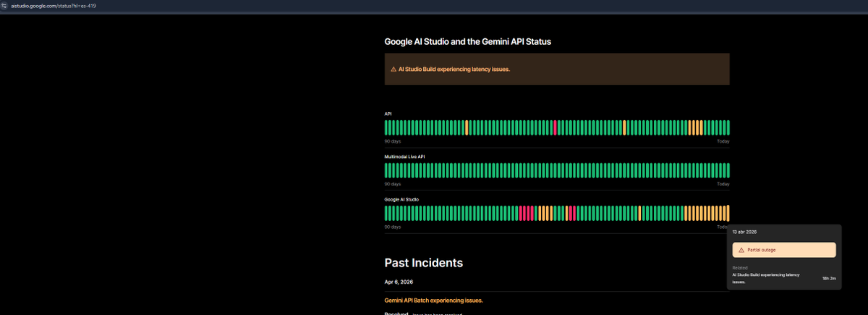Screen dimensions: 868x315
Task: Click the 90 days label under the Multimodal Live API row
Action: [x=392, y=184]
